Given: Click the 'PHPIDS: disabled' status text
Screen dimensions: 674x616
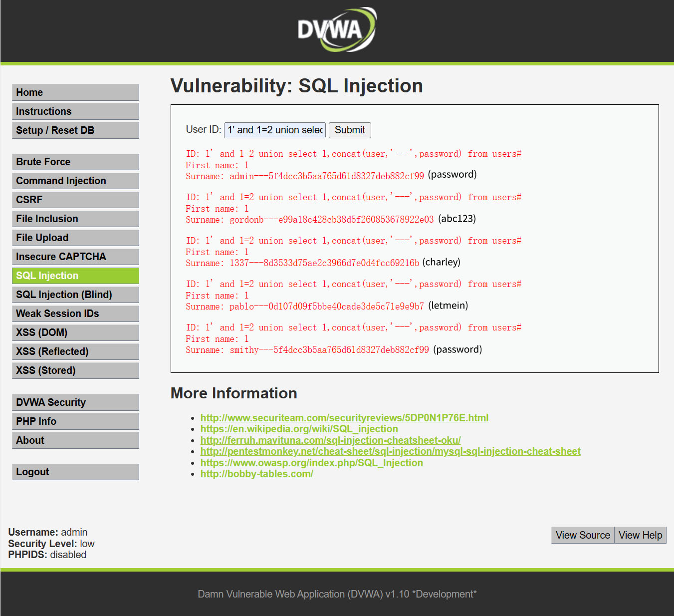Looking at the screenshot, I should pyautogui.click(x=47, y=555).
